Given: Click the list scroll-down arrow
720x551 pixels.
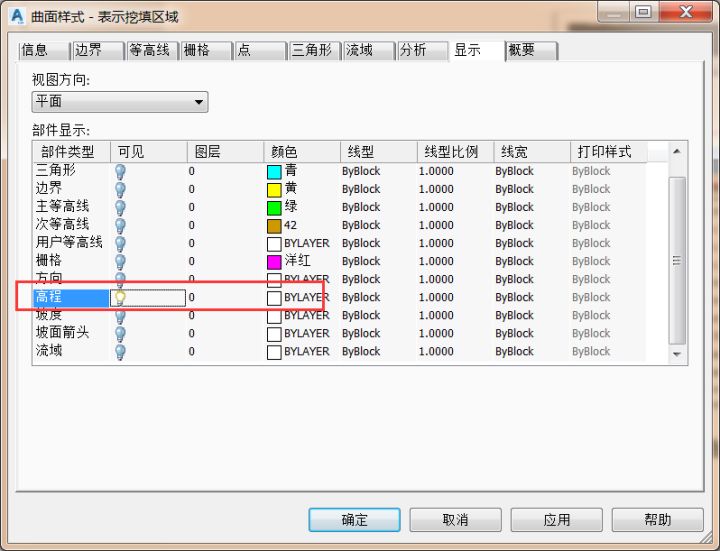Looking at the screenshot, I should pyautogui.click(x=677, y=354).
